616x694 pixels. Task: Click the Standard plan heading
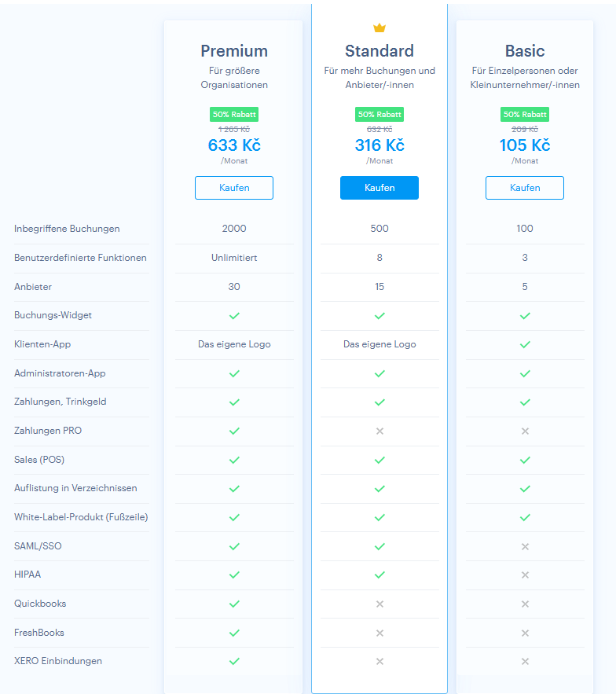coord(379,51)
